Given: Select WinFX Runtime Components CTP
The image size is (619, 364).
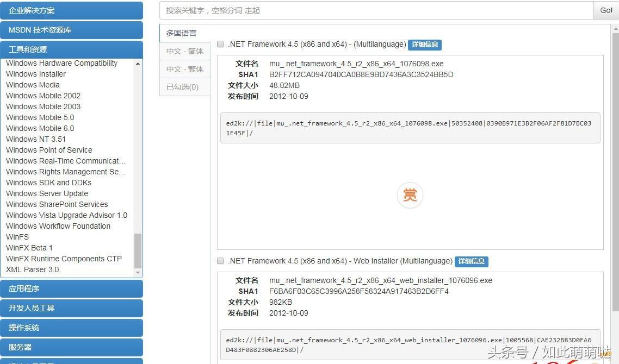Looking at the screenshot, I should click(64, 259).
